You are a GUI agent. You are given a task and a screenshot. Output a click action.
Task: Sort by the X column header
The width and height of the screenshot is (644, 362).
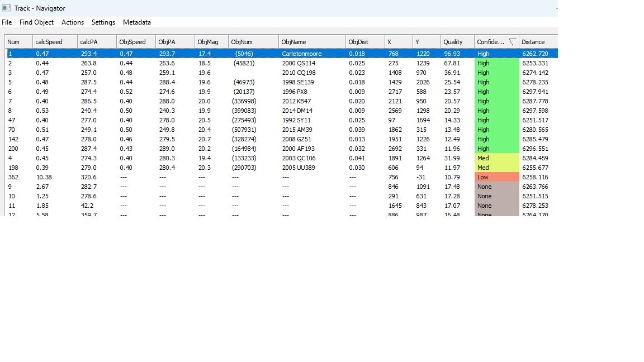399,42
